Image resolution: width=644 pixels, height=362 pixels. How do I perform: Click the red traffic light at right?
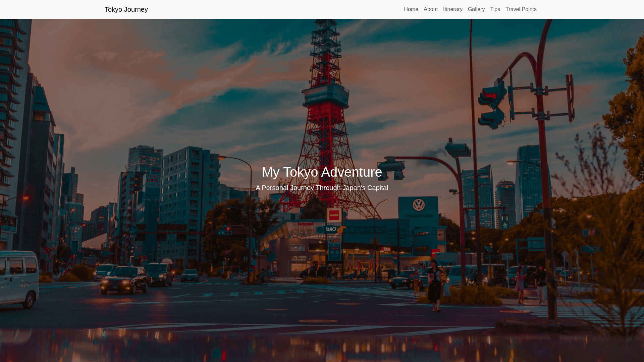tap(490, 95)
